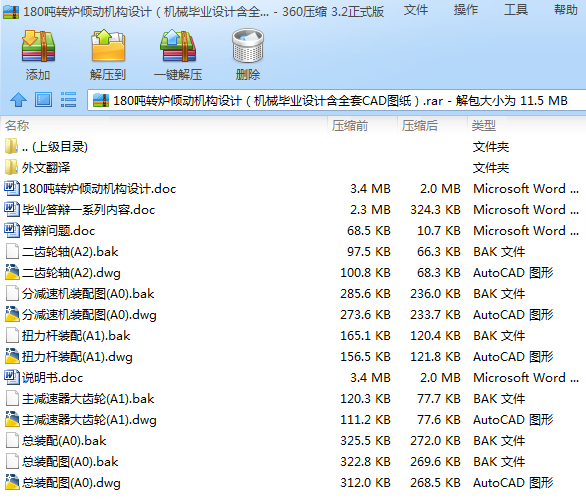586x502 pixels.
Task: Click file icon of 总装配(A0).bak
Action: (12, 440)
